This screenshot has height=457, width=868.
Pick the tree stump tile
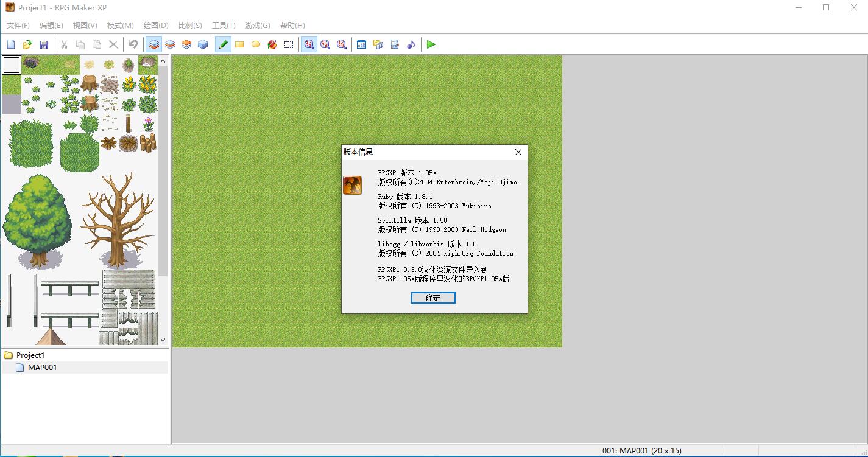pyautogui.click(x=90, y=84)
